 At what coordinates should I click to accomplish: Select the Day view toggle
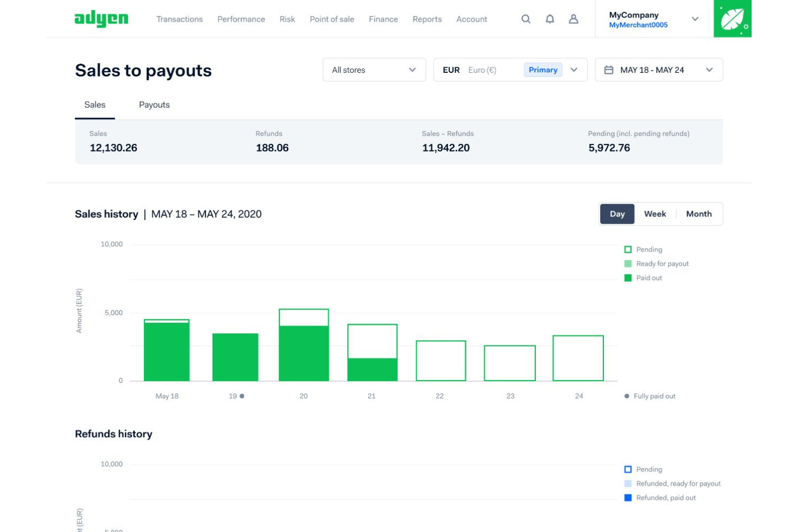click(x=617, y=214)
